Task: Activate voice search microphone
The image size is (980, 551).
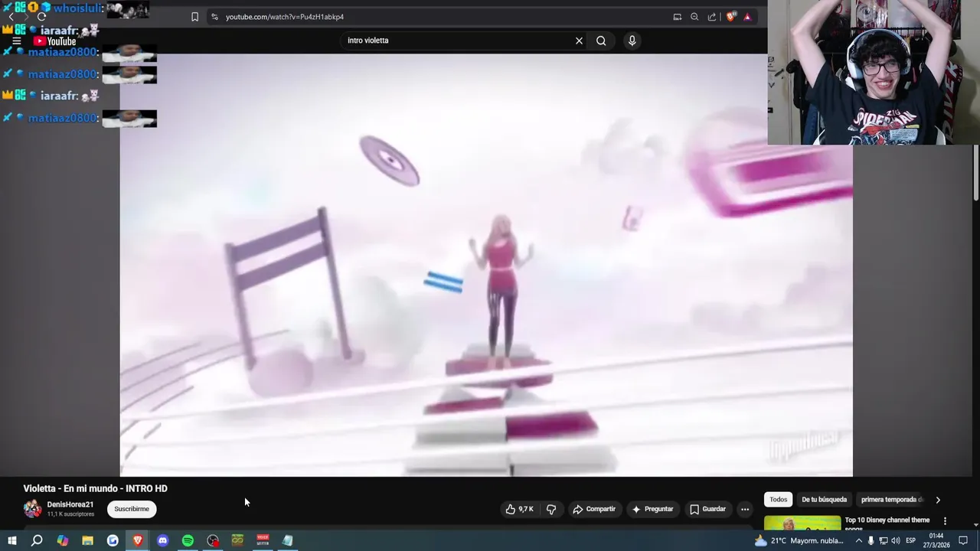Action: click(x=632, y=41)
